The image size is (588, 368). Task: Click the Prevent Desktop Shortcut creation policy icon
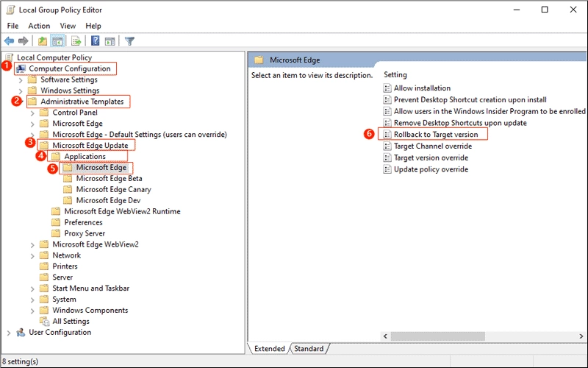pos(387,100)
